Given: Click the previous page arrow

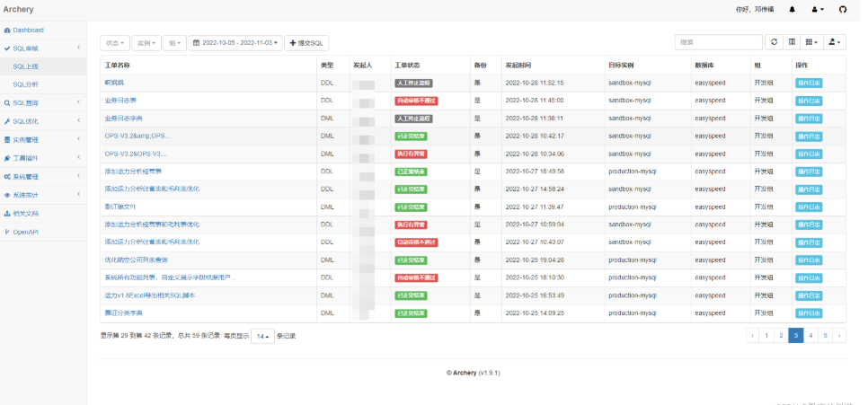Looking at the screenshot, I should 752,335.
